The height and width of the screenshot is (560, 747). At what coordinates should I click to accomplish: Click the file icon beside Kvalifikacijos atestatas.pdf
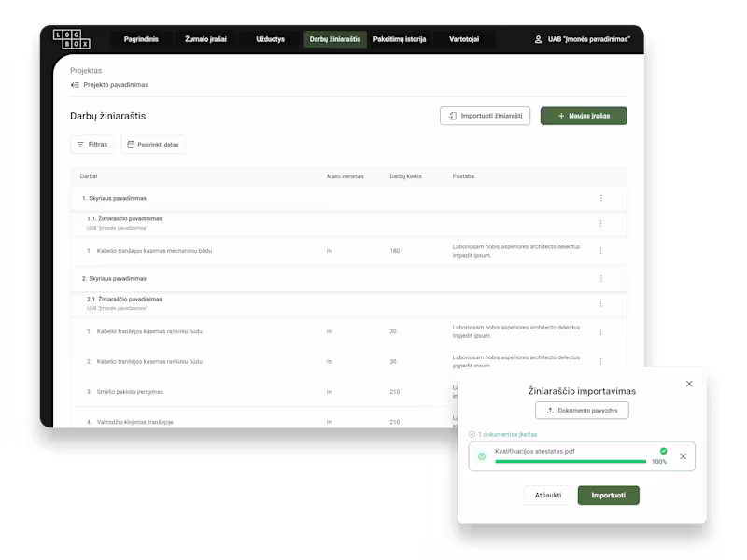click(x=482, y=456)
